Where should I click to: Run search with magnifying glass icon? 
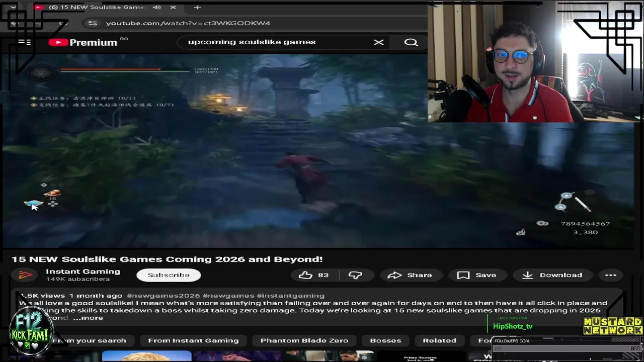[411, 42]
